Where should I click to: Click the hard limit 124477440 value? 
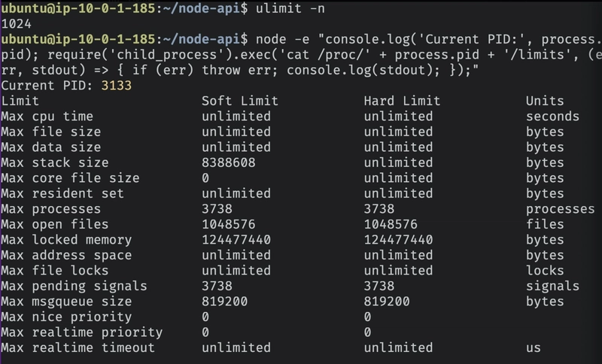(398, 240)
